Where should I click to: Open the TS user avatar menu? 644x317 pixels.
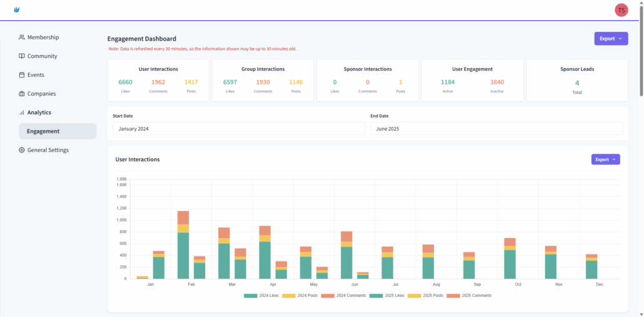(x=621, y=10)
